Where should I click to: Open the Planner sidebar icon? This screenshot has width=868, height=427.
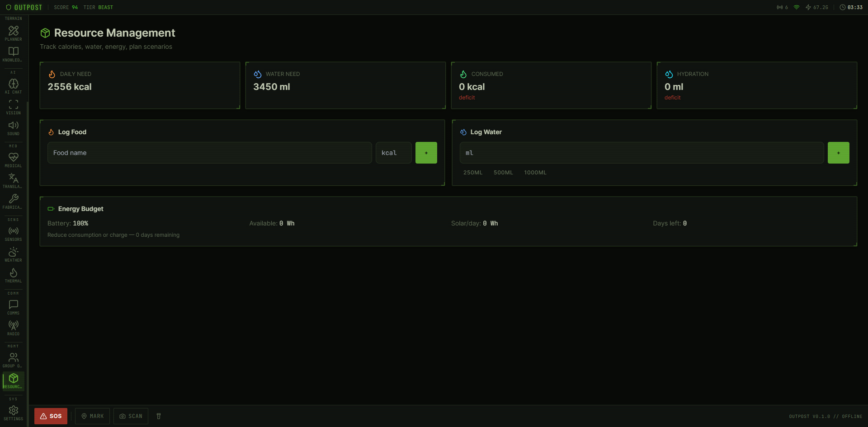coord(14,33)
